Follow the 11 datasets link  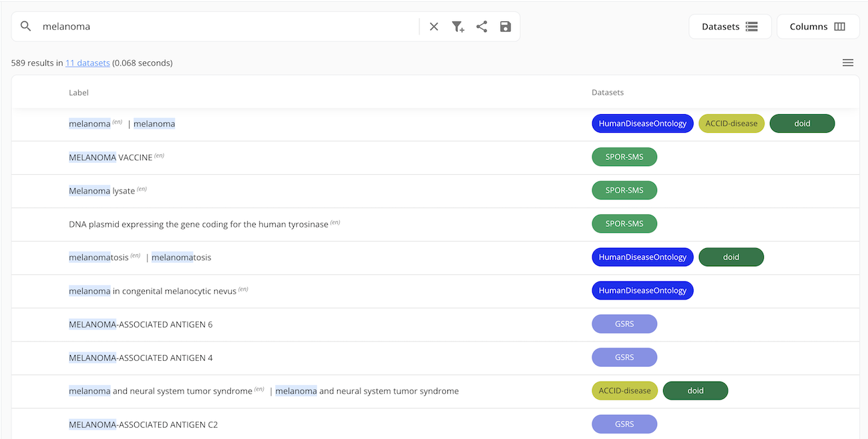click(87, 63)
